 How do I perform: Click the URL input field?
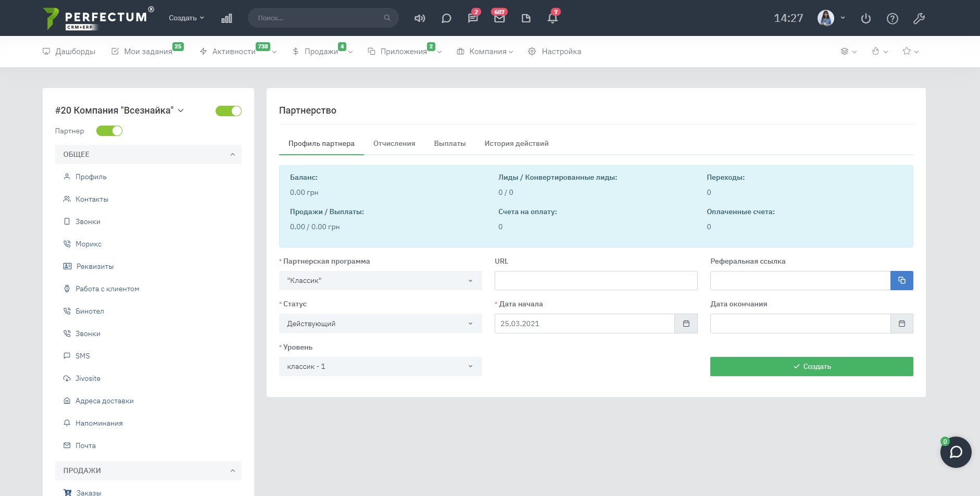click(596, 280)
